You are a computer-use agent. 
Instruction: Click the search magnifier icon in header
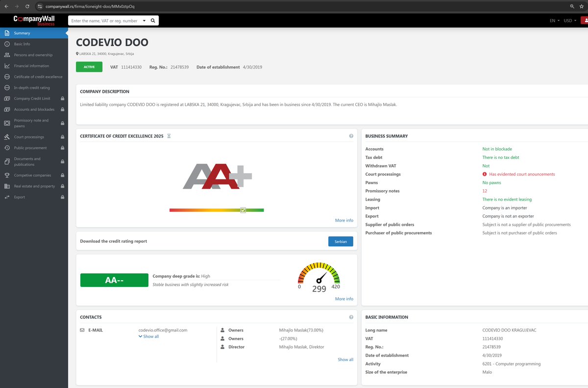coord(153,21)
